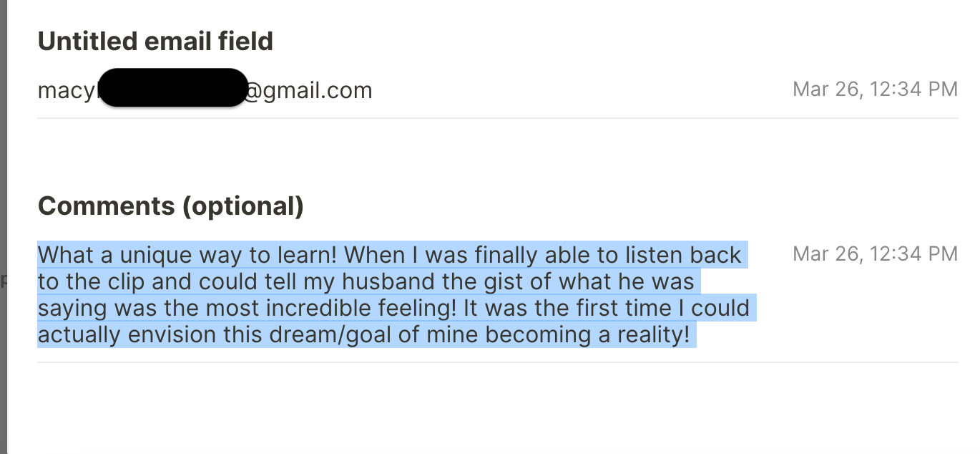Click the "Untitled email field" heading

tap(155, 42)
